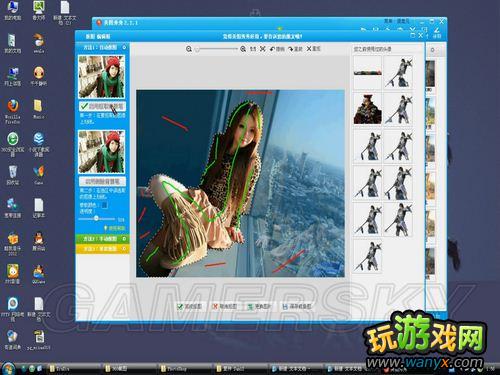This screenshot has width=500, height=375.
Task: Open the orange headphone music player icon
Action: tap(39, 76)
